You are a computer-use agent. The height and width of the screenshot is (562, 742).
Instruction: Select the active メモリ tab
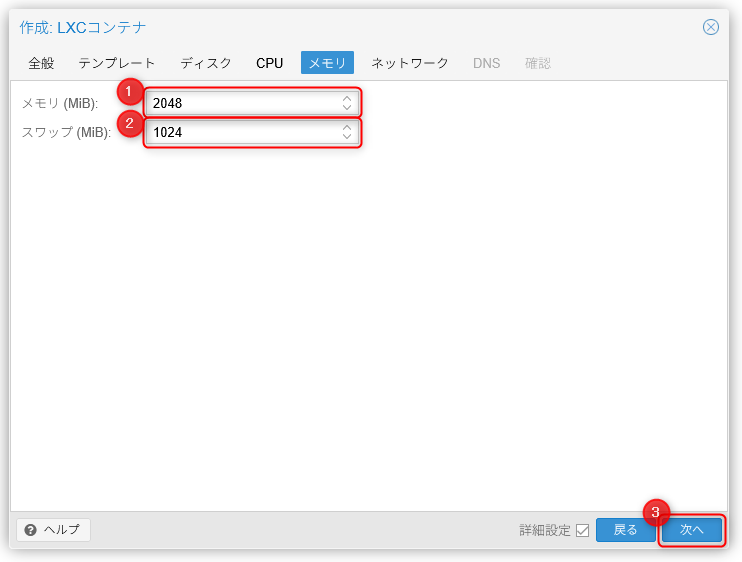click(x=327, y=63)
